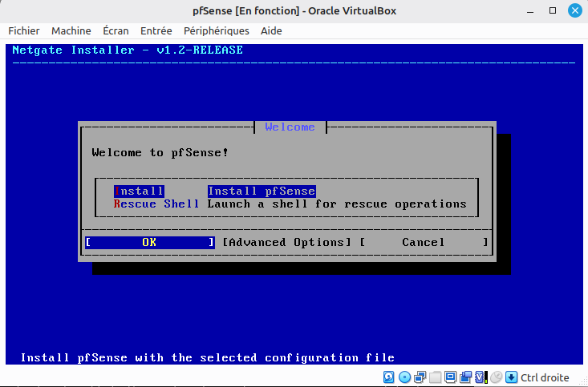The height and width of the screenshot is (387, 588).
Task: Click the CPU virtualization status icon
Action: pos(481,377)
